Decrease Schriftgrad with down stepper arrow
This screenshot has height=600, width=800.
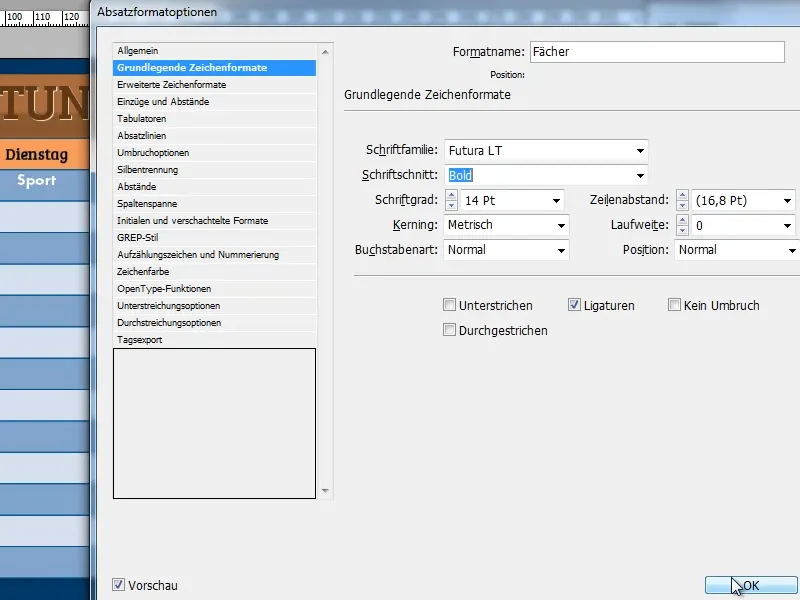pyautogui.click(x=451, y=205)
